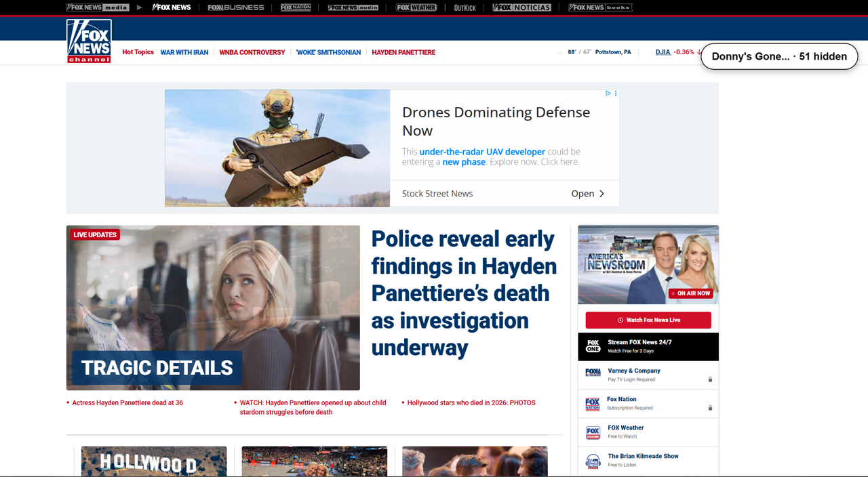Open the Police reveal early findings headline

click(x=464, y=293)
